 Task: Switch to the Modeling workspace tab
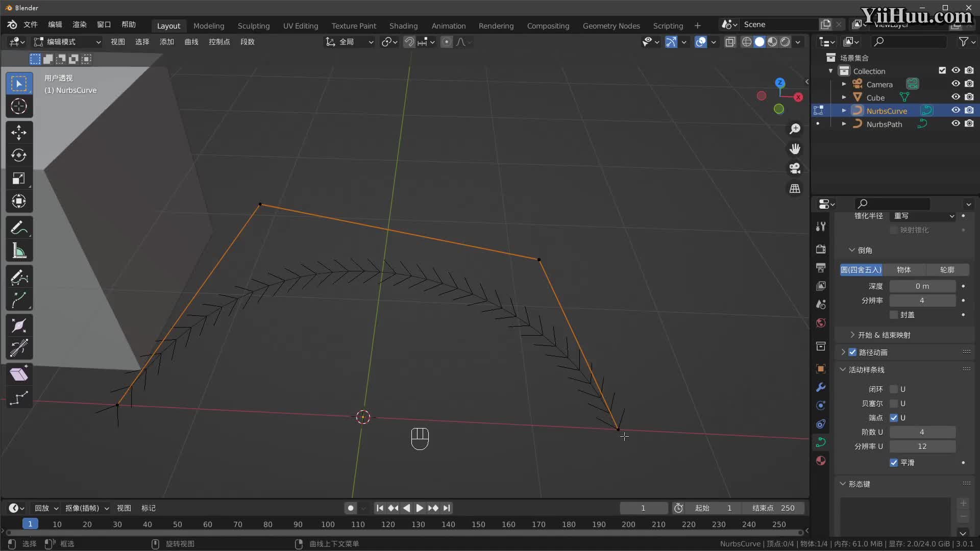(209, 26)
